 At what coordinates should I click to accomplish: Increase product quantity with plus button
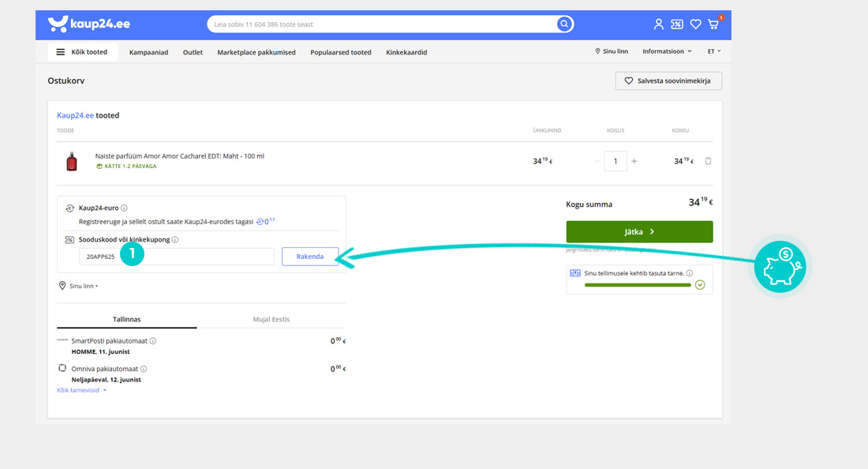point(634,161)
